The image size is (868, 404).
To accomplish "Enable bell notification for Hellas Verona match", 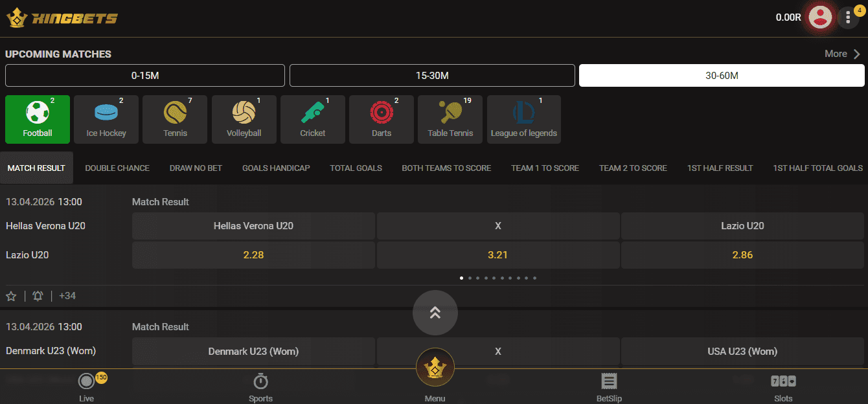I will pyautogui.click(x=38, y=296).
